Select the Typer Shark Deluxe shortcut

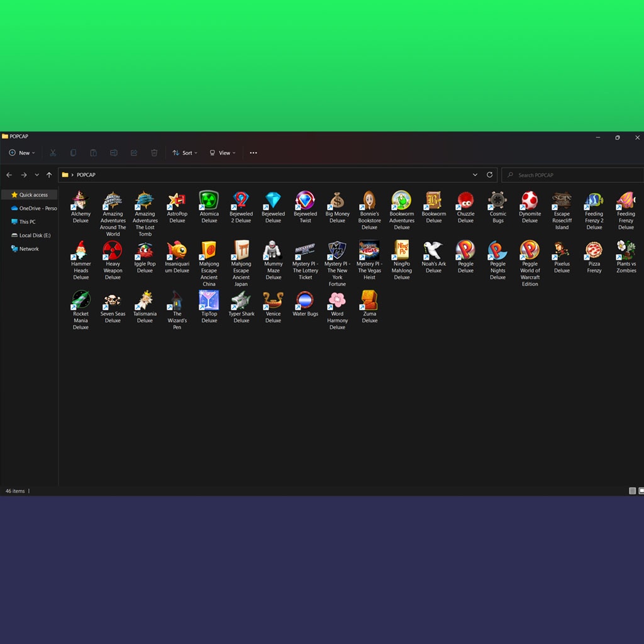(241, 301)
